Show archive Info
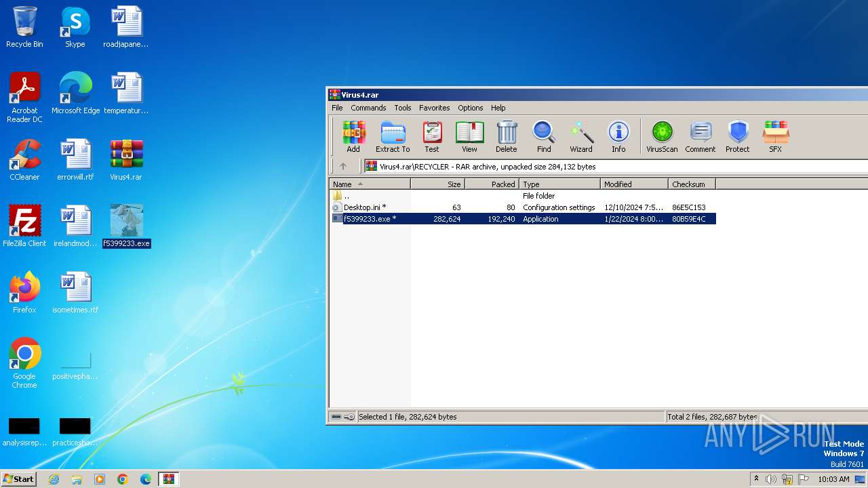868x488 pixels. coord(618,136)
